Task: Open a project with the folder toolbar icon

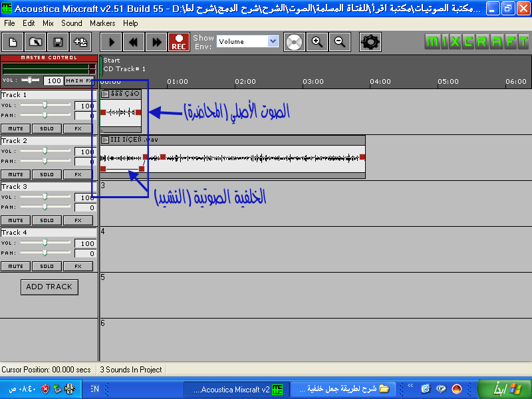Action: click(x=35, y=42)
